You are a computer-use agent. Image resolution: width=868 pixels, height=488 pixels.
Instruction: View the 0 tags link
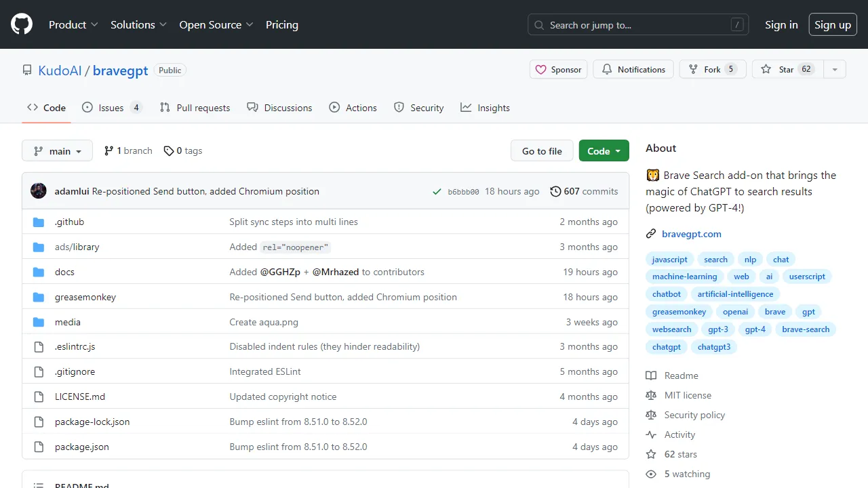coord(183,150)
